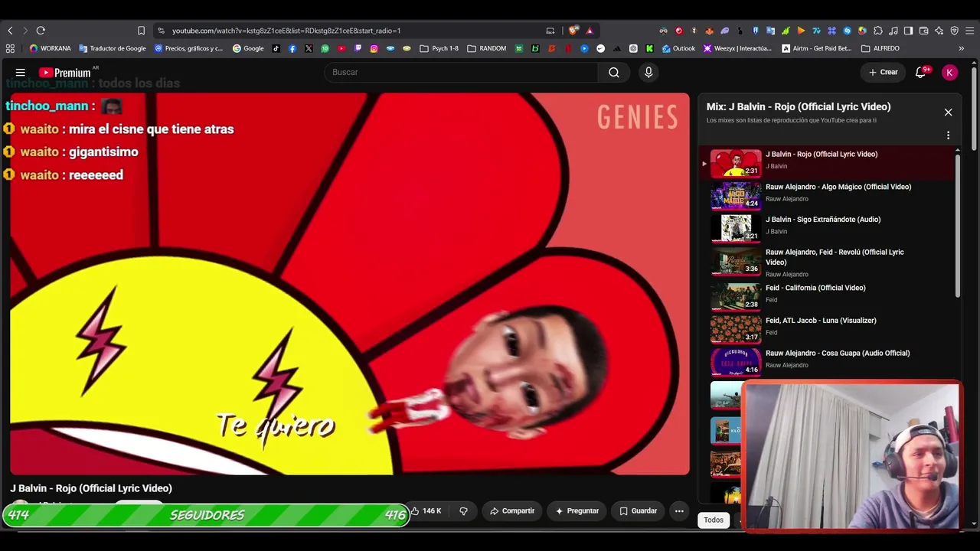The width and height of the screenshot is (980, 551).
Task: Expand the RANDOM bookmark folder
Action: click(486, 48)
